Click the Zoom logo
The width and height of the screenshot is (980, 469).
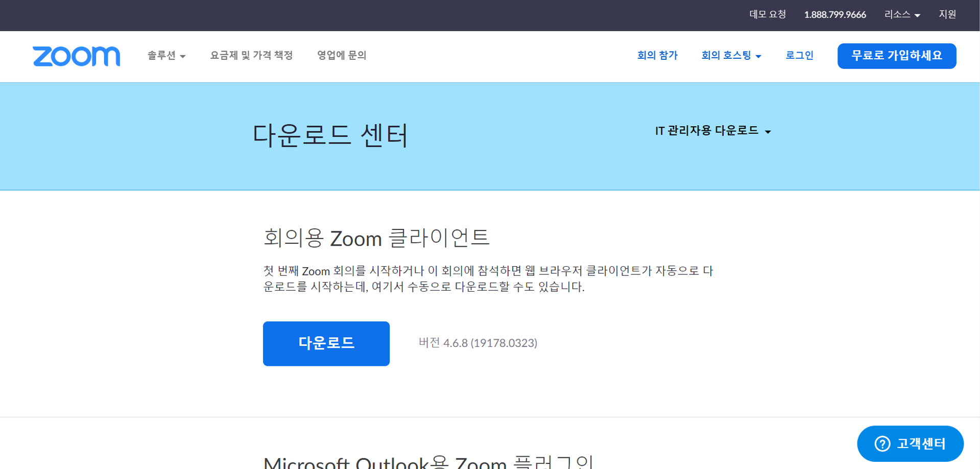point(77,56)
